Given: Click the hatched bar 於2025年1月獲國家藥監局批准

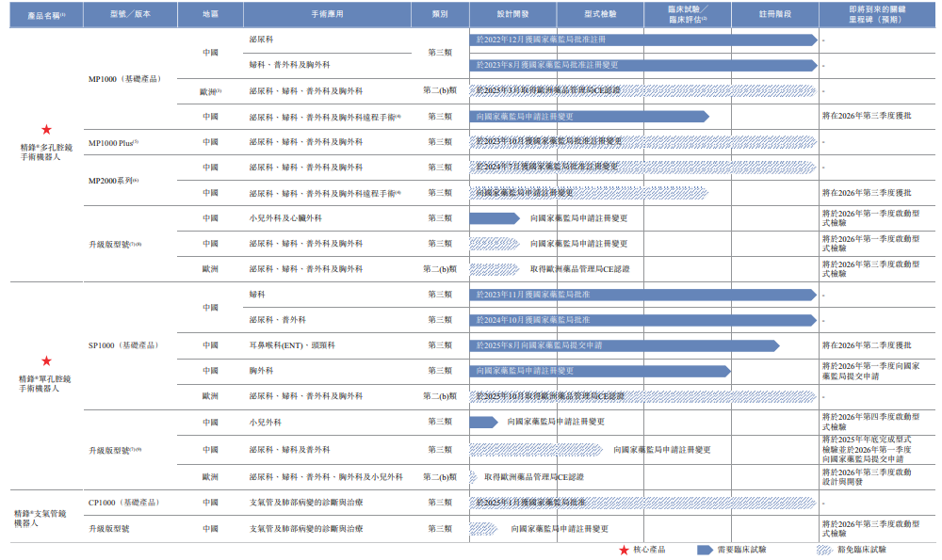Looking at the screenshot, I should point(642,503).
